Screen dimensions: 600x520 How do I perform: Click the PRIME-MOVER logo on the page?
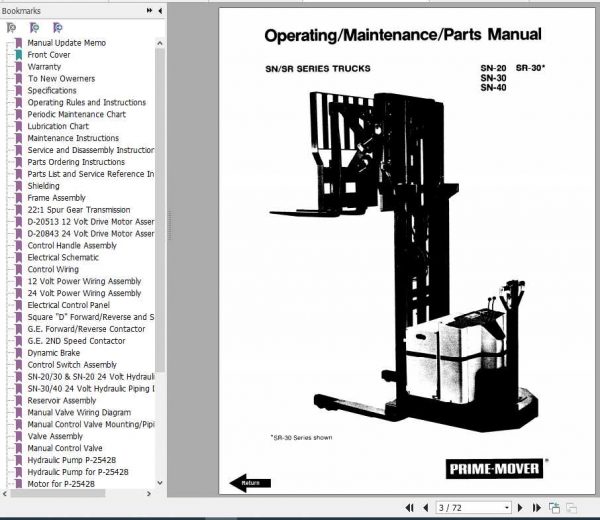494,468
